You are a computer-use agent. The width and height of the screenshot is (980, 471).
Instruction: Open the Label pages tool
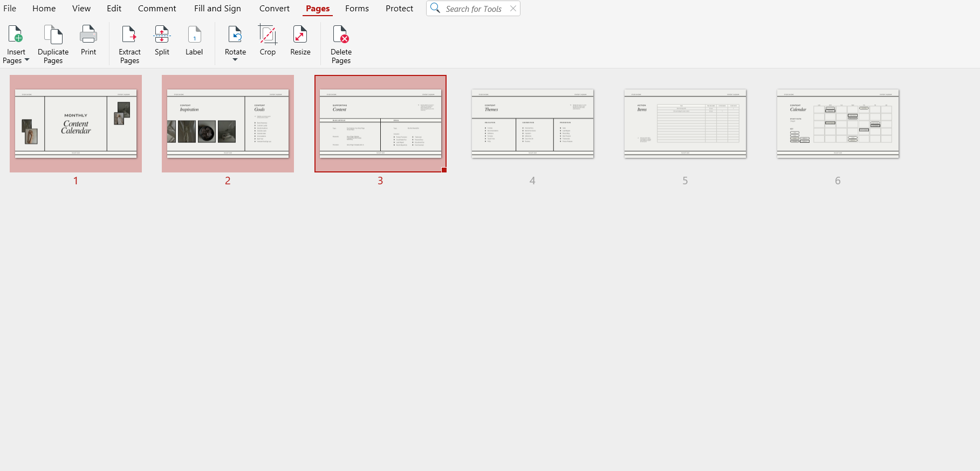click(x=194, y=34)
